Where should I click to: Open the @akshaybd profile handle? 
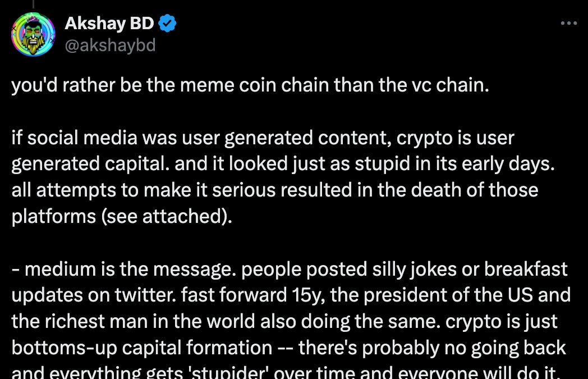[x=111, y=47]
